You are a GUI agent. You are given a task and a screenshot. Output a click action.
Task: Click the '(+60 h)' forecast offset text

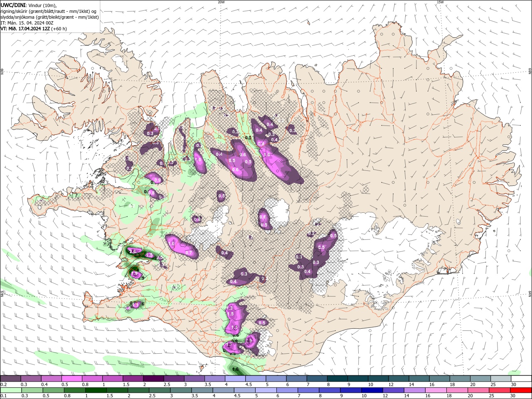(x=59, y=29)
